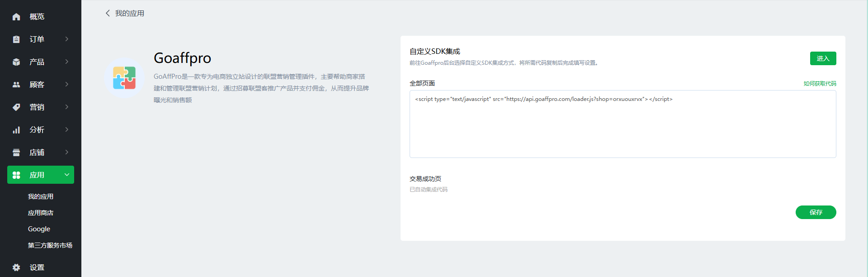Click the people icon beside 顾客
Image resolution: width=868 pixels, height=277 pixels.
[x=16, y=85]
